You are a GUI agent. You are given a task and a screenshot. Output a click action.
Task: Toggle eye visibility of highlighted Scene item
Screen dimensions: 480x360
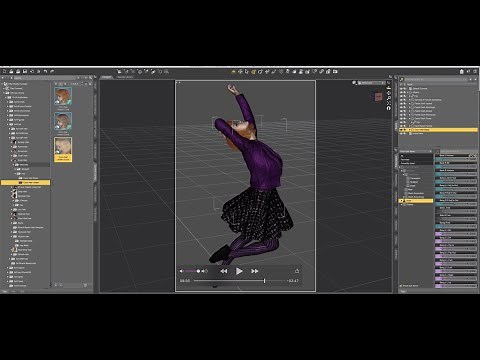(401, 130)
